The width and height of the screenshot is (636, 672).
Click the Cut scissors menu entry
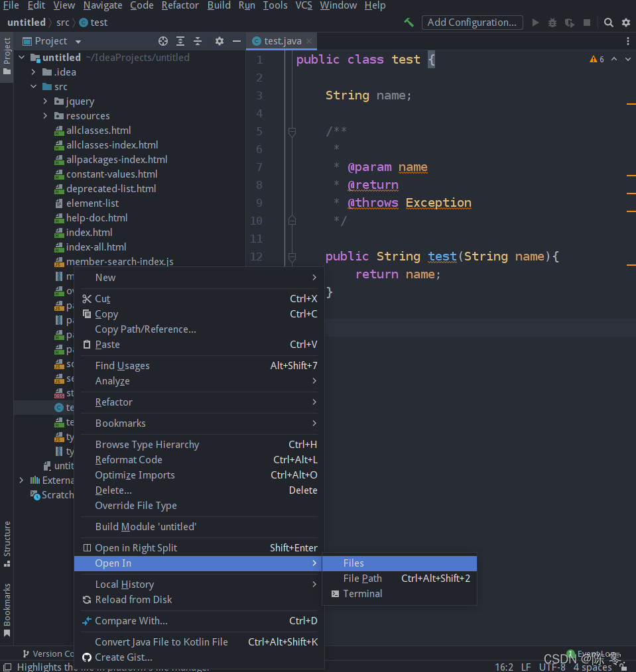pos(200,299)
